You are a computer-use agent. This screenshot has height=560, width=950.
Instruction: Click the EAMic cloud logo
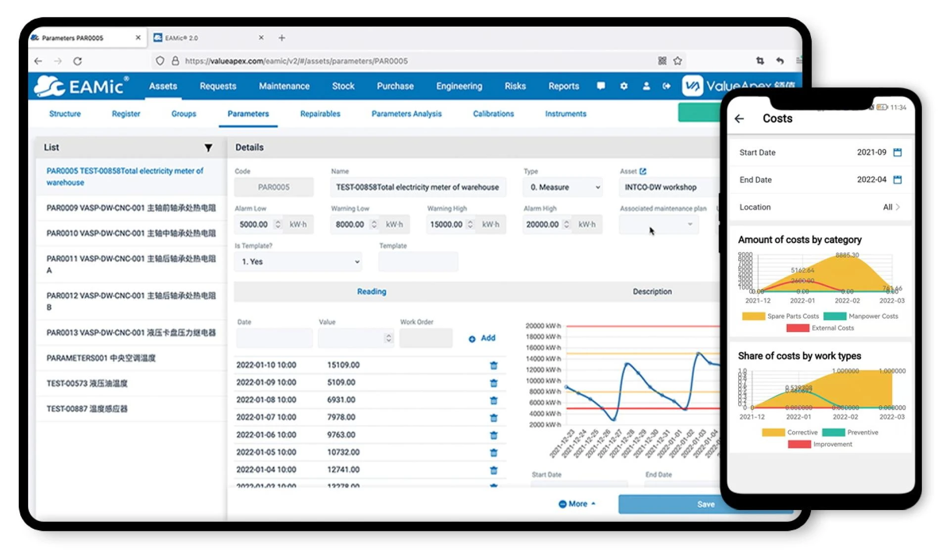click(47, 85)
